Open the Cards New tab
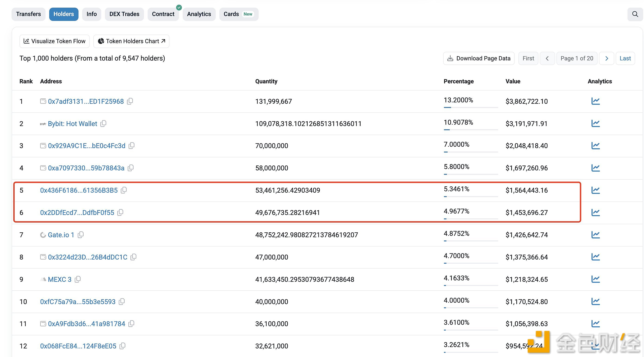The image size is (644, 357). click(238, 14)
